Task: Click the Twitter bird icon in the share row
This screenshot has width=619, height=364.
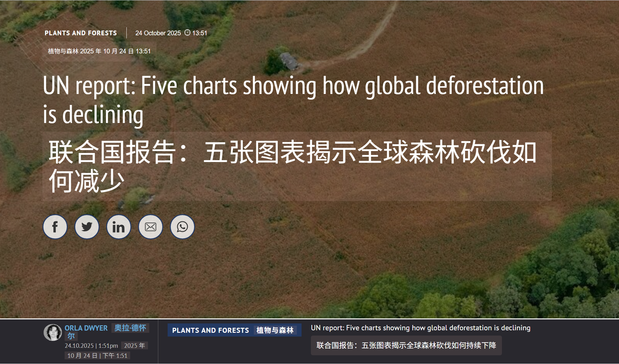Action: pos(87,227)
